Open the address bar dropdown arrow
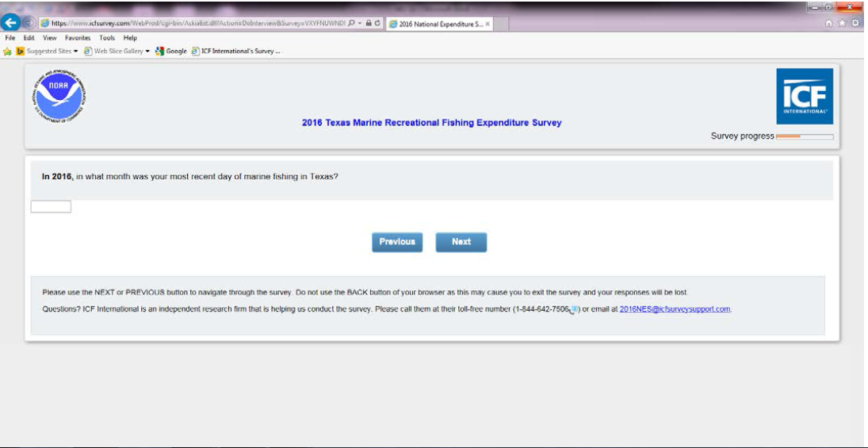The width and height of the screenshot is (868, 448). (x=360, y=24)
